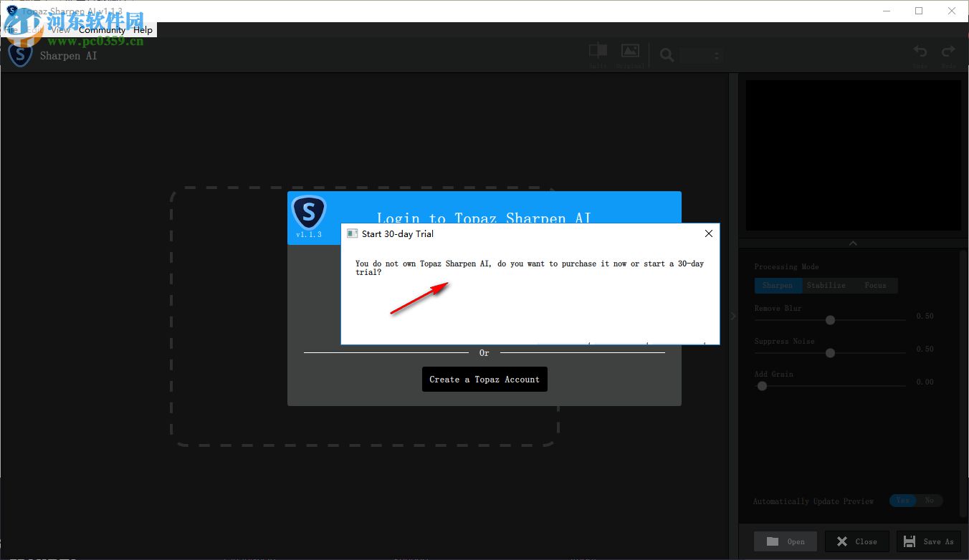Open the zoom level dropdown
The width and height of the screenshot is (969, 560).
701,56
